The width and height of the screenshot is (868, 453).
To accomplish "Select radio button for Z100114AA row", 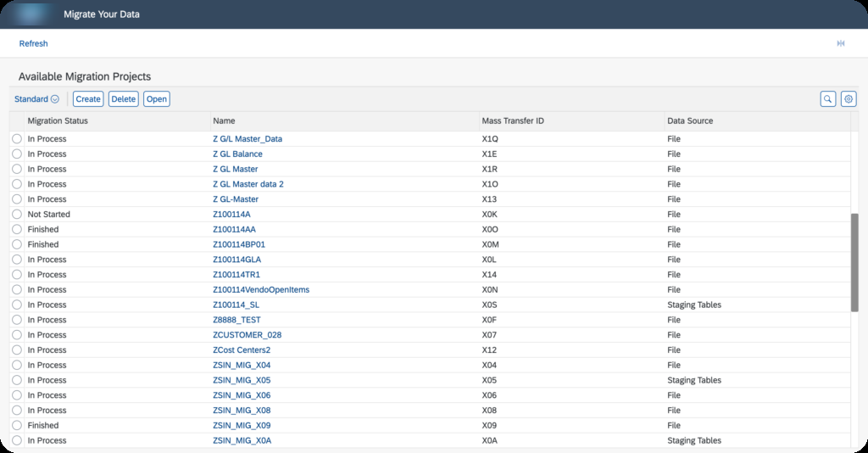I will coord(17,229).
